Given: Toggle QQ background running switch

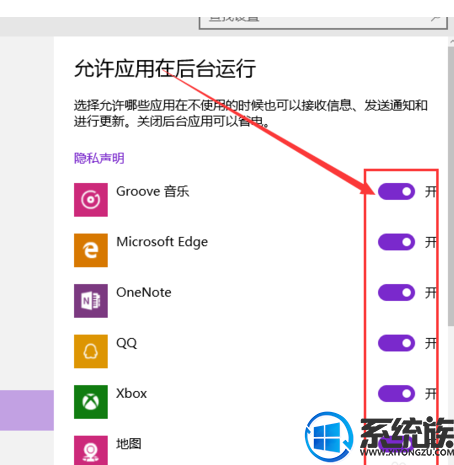Looking at the screenshot, I should pos(396,343).
